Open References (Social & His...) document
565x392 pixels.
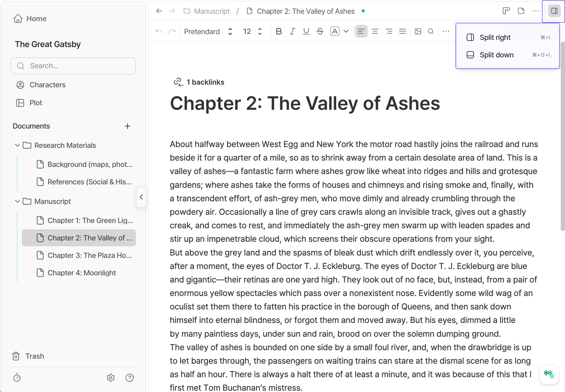(x=79, y=182)
